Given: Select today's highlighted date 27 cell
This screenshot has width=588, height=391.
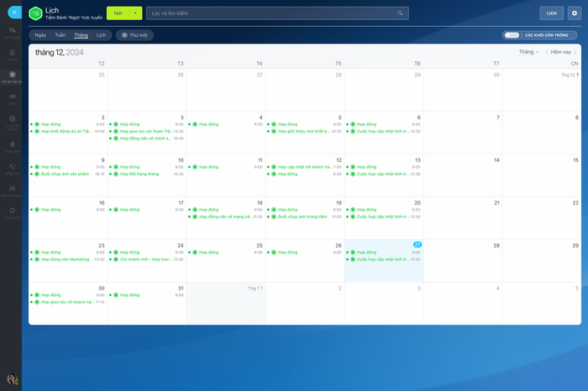Looking at the screenshot, I should pyautogui.click(x=384, y=261).
